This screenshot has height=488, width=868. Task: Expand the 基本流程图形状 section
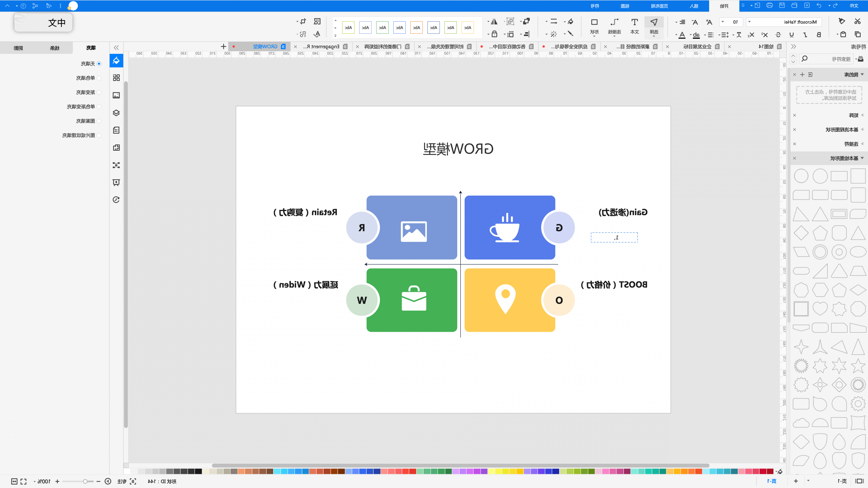coord(862,130)
